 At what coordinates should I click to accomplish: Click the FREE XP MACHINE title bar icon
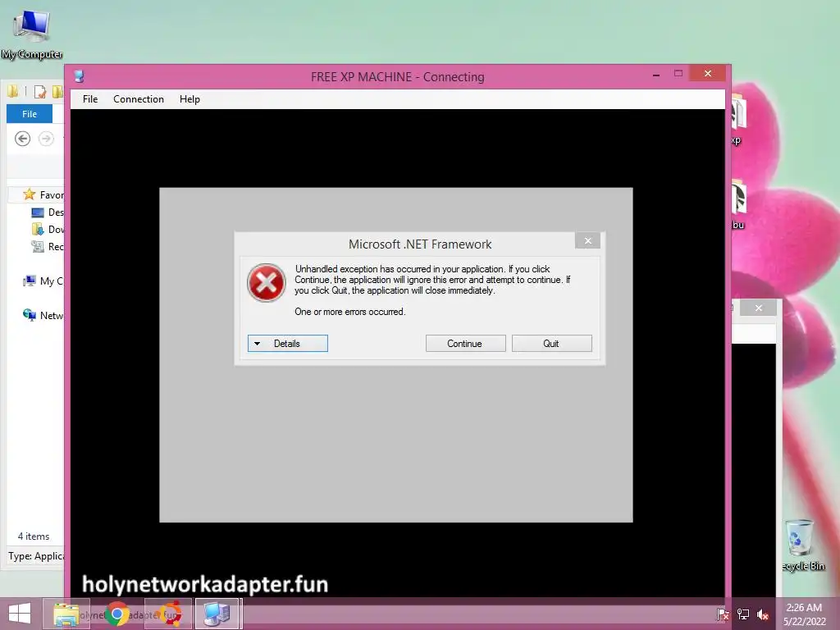click(80, 76)
